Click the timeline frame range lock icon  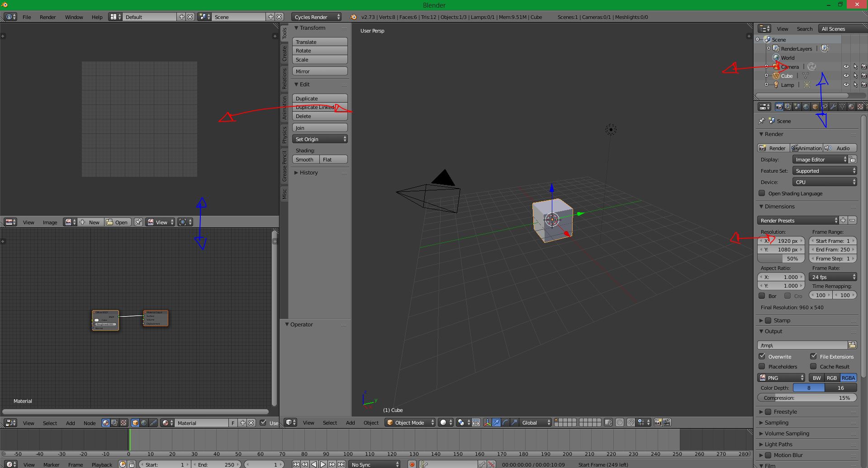132,464
